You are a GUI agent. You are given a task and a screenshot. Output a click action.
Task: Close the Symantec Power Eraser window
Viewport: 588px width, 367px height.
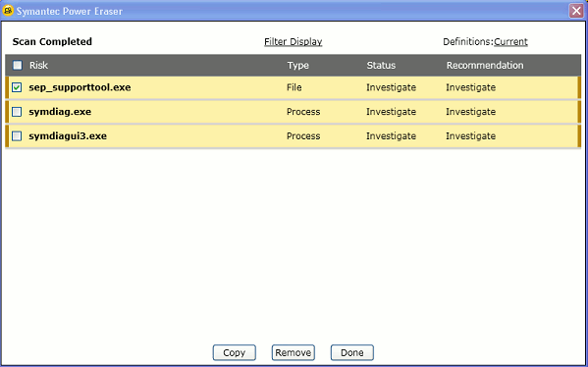click(576, 11)
